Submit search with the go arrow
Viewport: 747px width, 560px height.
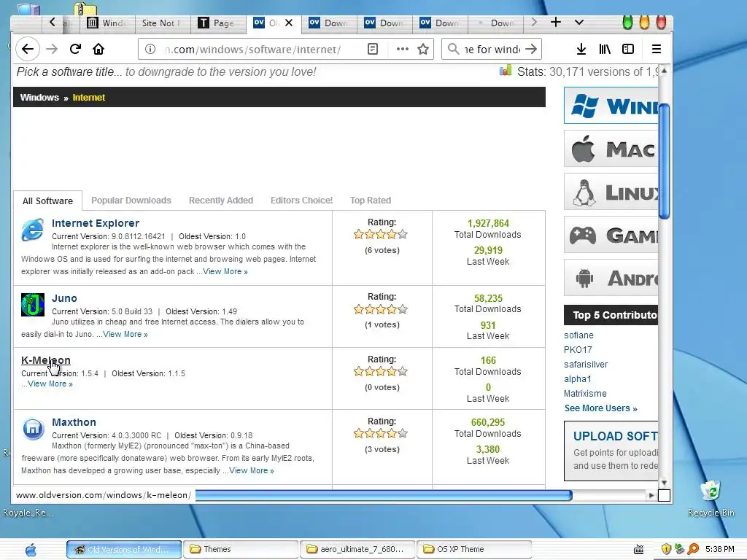point(531,49)
